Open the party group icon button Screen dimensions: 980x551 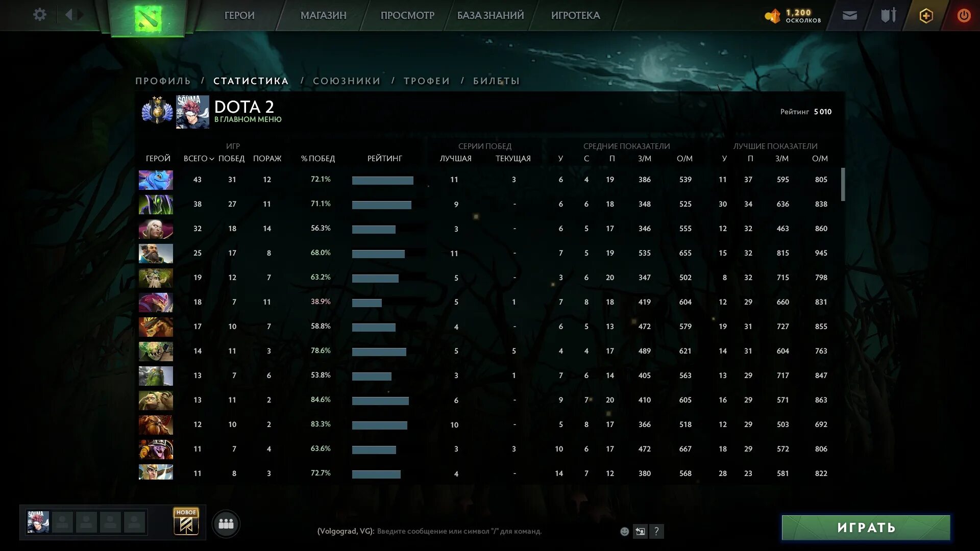226,524
